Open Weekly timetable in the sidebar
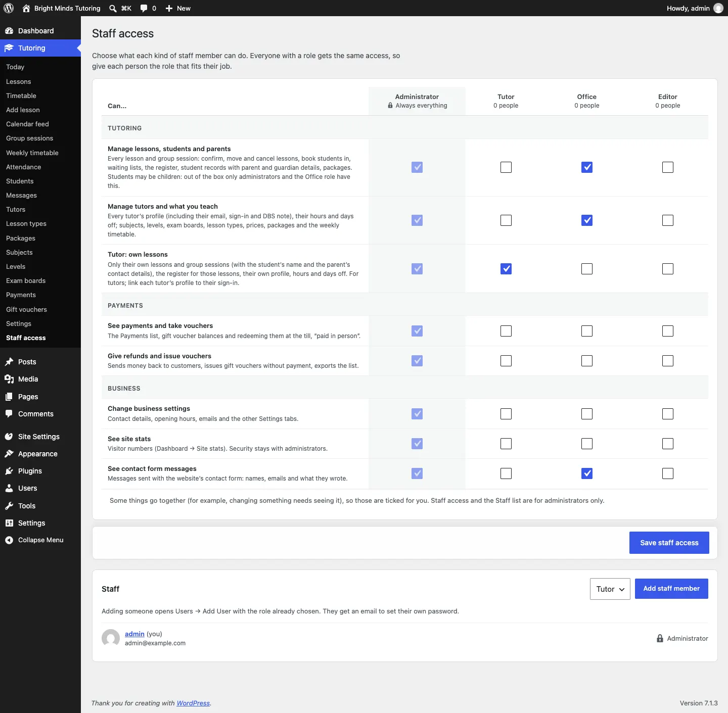 point(32,153)
